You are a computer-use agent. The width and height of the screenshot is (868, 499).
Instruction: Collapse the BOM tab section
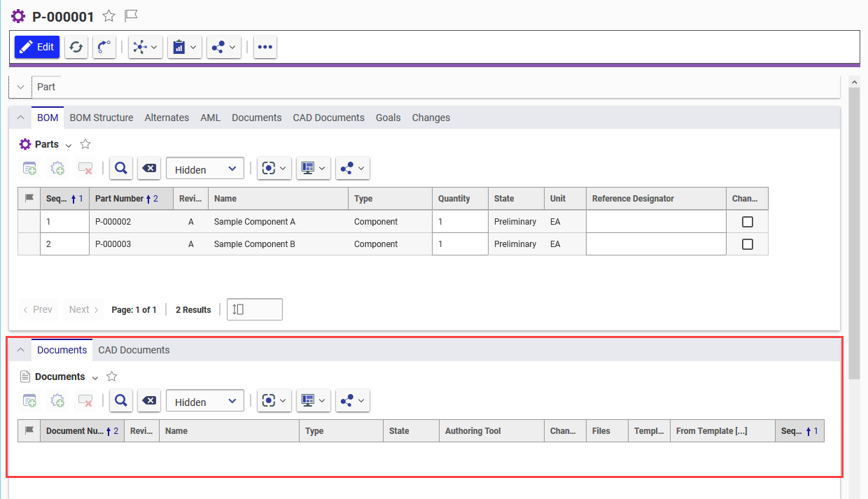[x=20, y=118]
